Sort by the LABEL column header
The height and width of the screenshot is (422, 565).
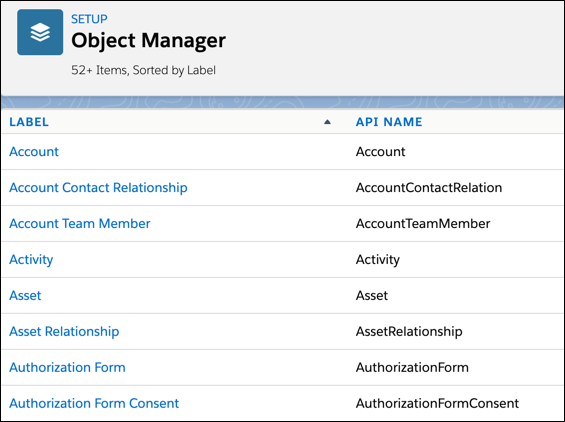29,122
